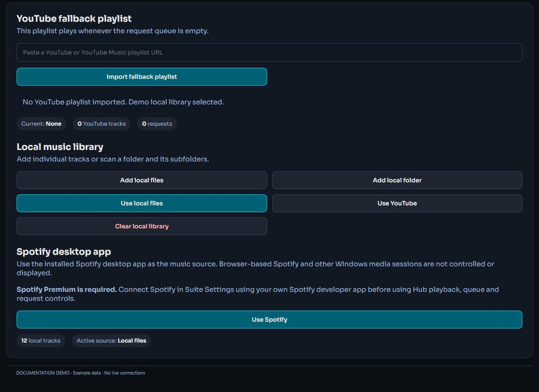Switch source with Use YouTube

coord(397,204)
